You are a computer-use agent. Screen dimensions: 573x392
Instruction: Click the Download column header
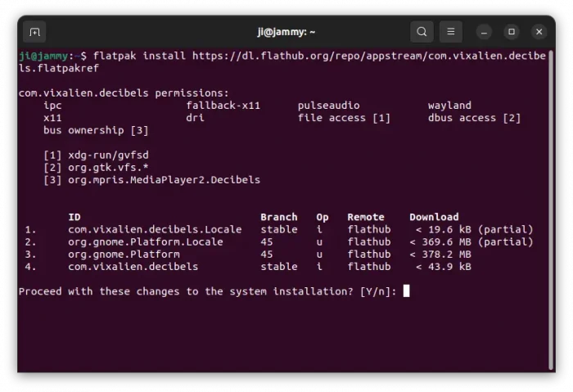coord(434,217)
